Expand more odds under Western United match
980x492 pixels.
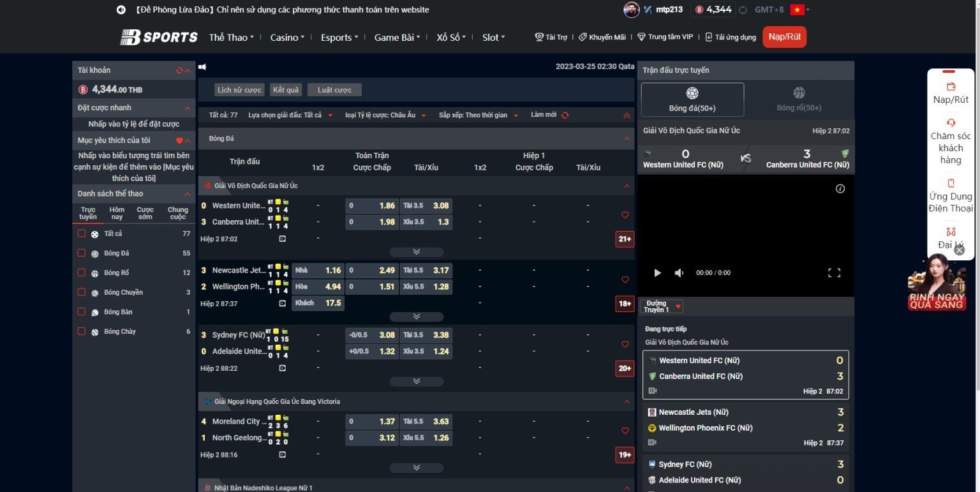(416, 252)
